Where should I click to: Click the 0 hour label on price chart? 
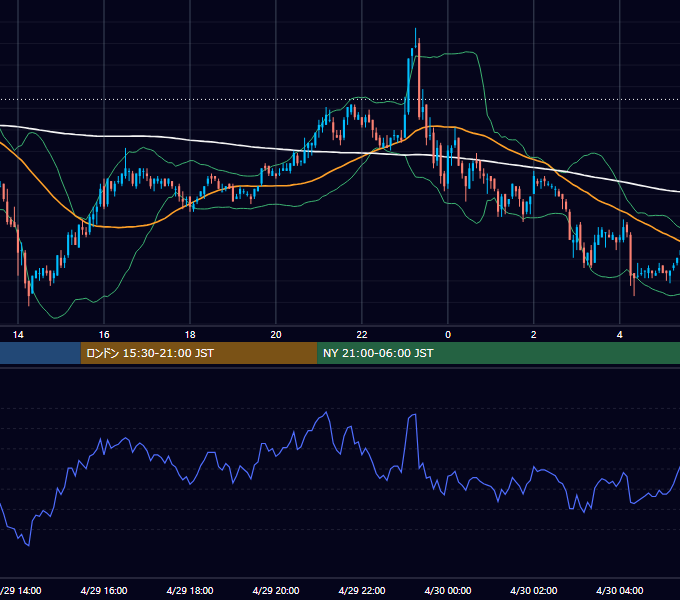pyautogui.click(x=448, y=335)
